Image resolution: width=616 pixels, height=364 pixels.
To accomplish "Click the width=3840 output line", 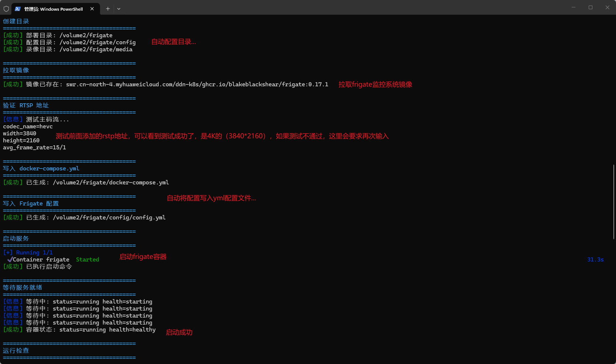I will pyautogui.click(x=20, y=134).
